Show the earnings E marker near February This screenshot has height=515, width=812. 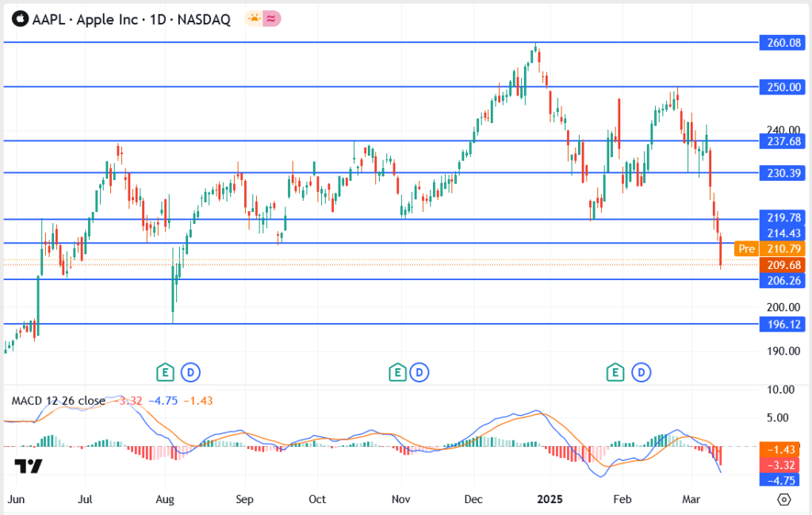point(616,371)
